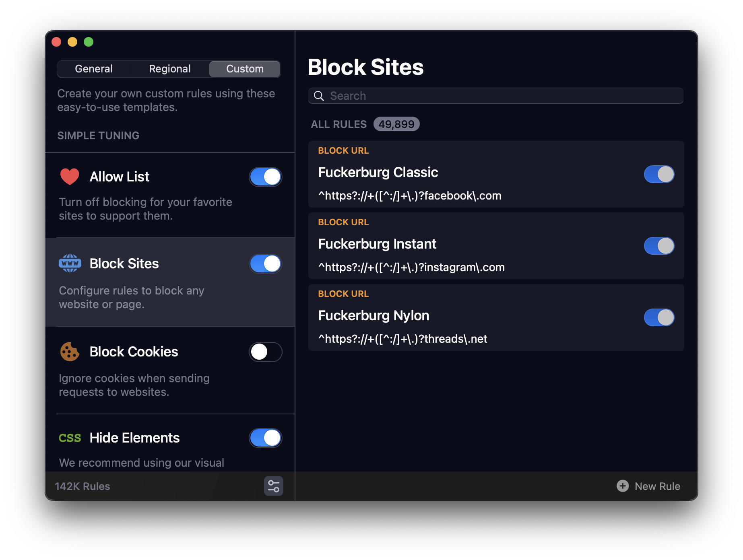Click the Block Cookies cookie icon
This screenshot has width=743, height=560.
(x=70, y=352)
